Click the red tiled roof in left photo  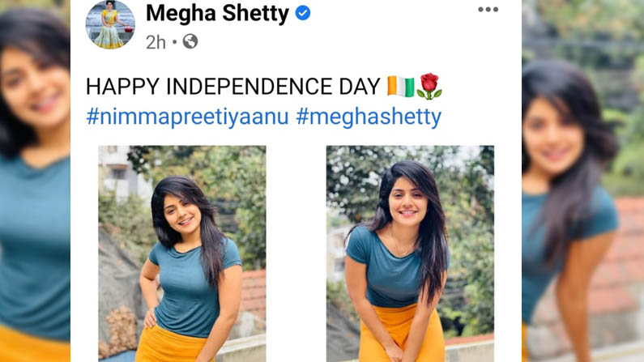[253, 293]
